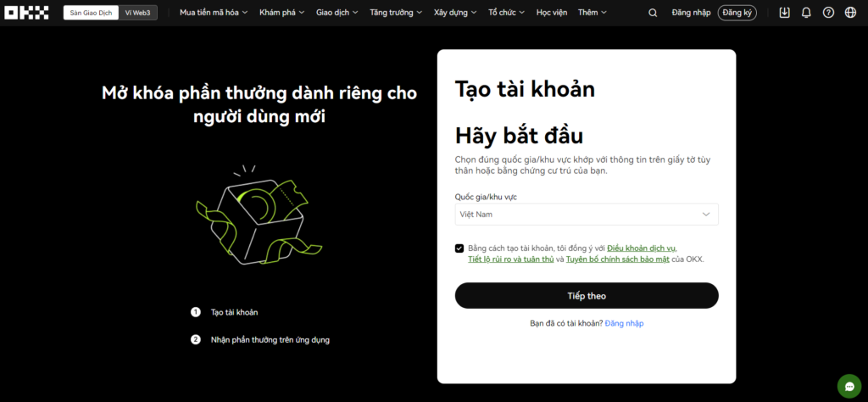
Task: Click the download app icon
Action: [x=784, y=13]
